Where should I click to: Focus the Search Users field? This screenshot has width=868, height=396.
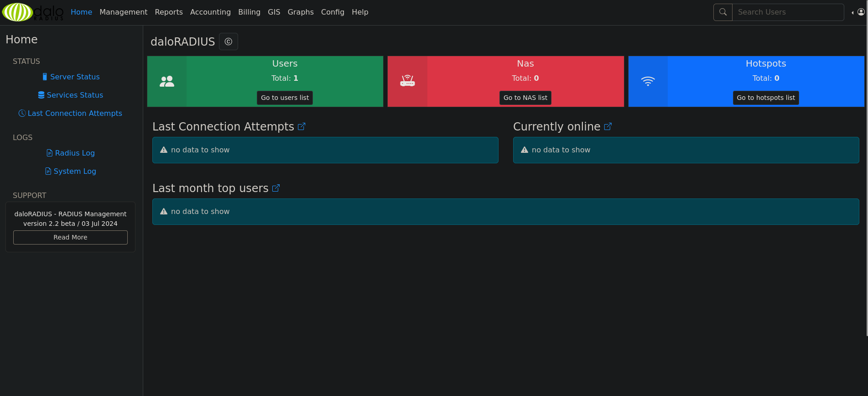[x=788, y=12]
